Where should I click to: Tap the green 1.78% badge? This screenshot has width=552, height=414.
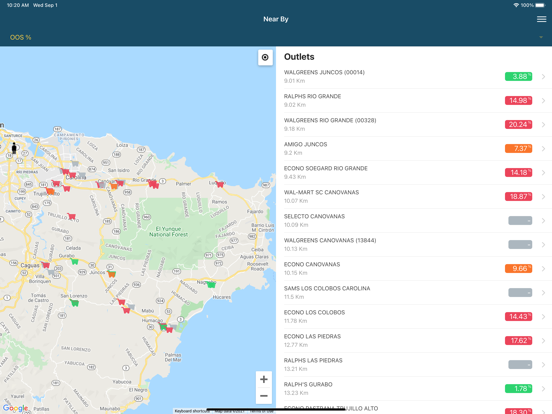pos(518,388)
